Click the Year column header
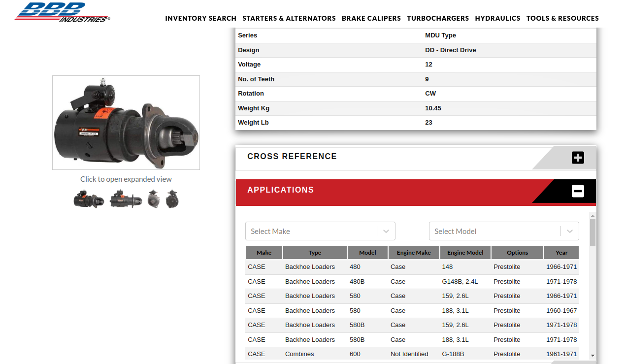 (x=561, y=253)
